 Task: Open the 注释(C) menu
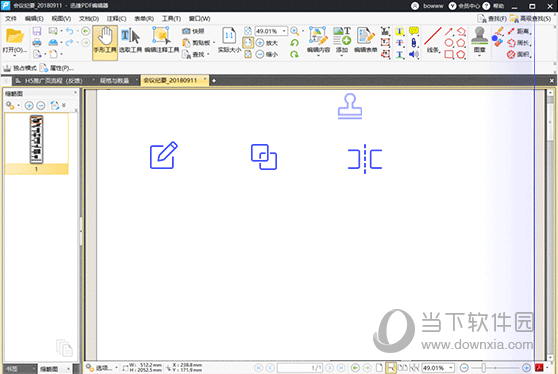coord(116,19)
